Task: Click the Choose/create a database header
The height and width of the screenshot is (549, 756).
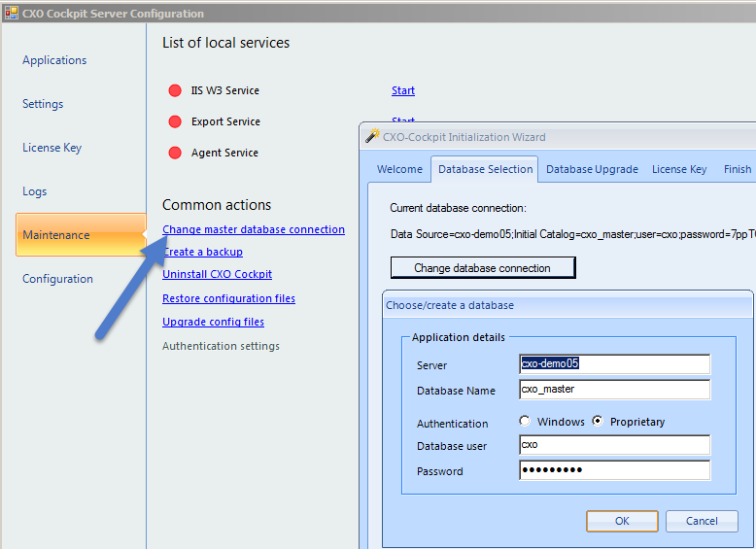Action: [450, 305]
